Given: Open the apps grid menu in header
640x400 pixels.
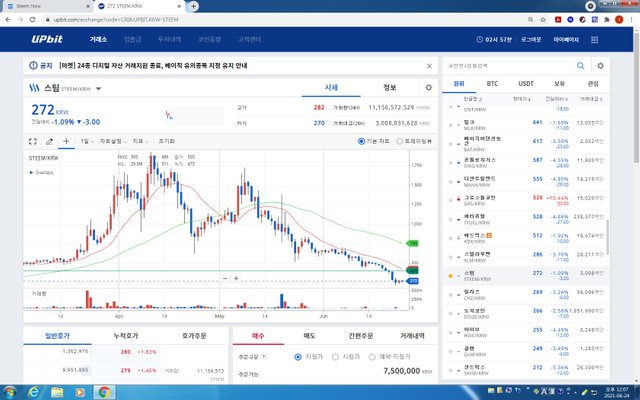Looking at the screenshot, I should click(x=594, y=40).
